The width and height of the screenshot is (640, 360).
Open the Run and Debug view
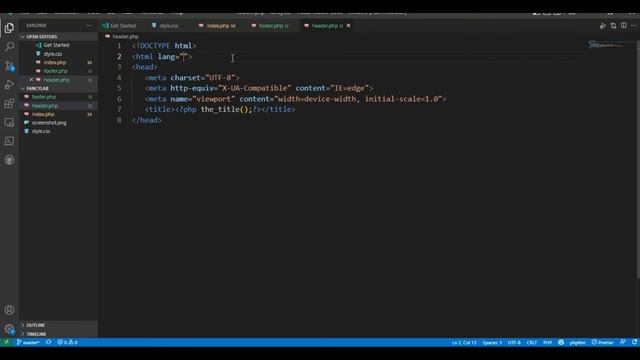(9, 84)
